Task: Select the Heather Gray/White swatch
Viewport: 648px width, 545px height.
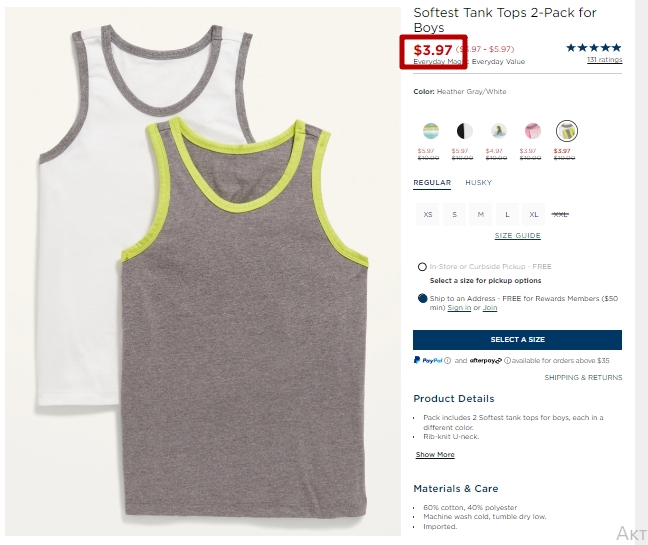Action: click(567, 131)
